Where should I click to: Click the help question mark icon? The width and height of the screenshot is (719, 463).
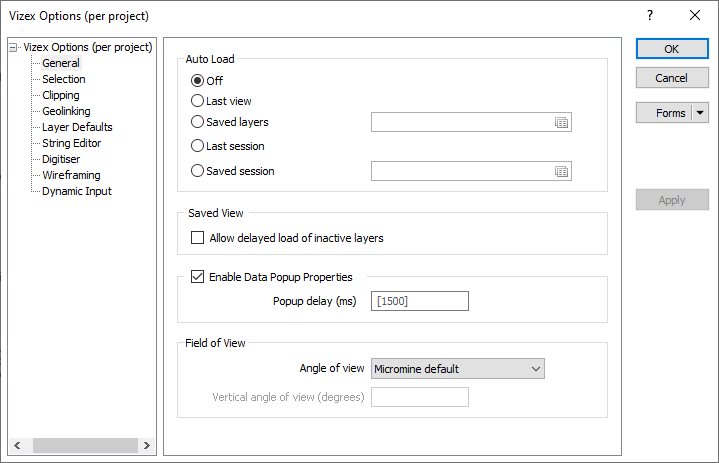pyautogui.click(x=650, y=16)
